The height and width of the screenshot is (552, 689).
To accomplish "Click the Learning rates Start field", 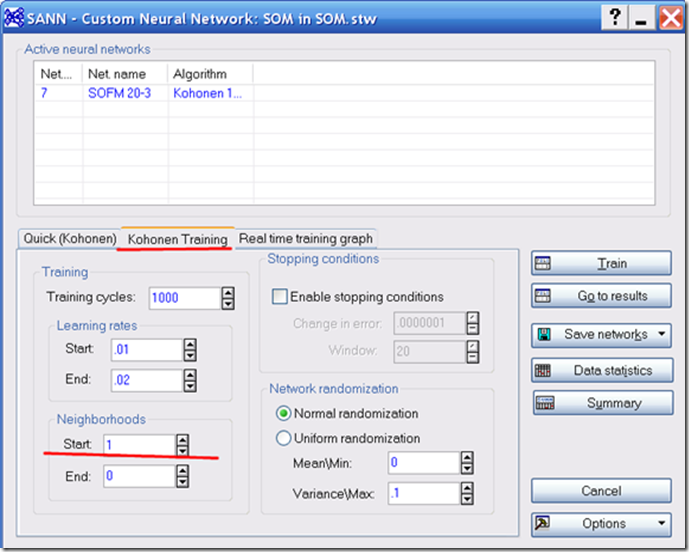I will point(147,350).
